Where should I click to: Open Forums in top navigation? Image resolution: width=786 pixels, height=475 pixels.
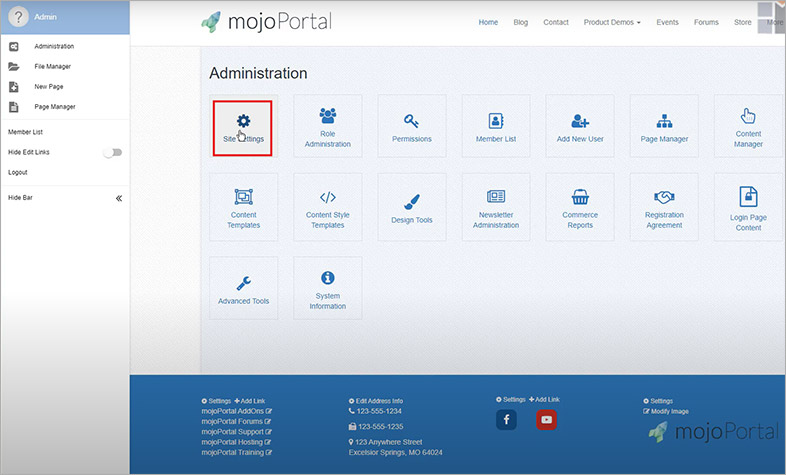click(x=706, y=22)
